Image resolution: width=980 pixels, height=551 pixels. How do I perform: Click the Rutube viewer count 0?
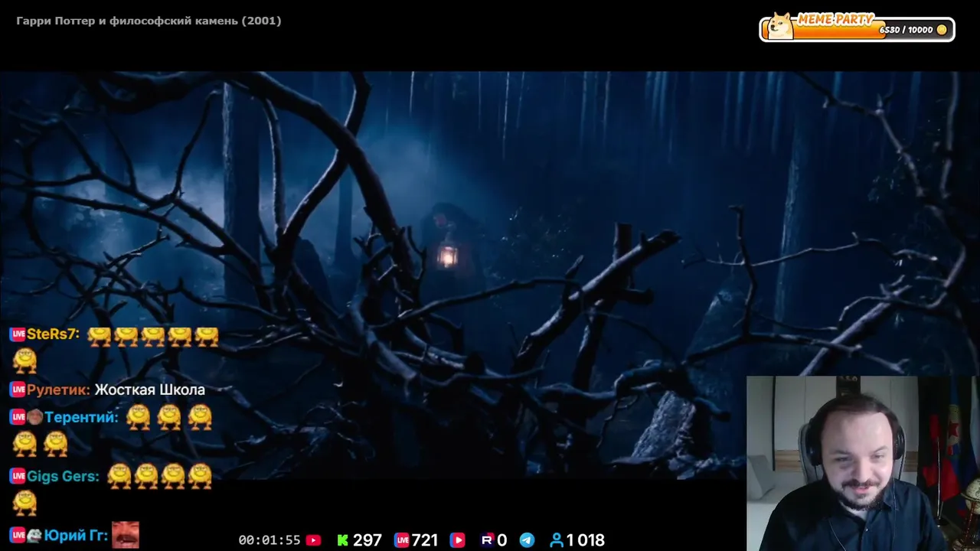click(502, 540)
